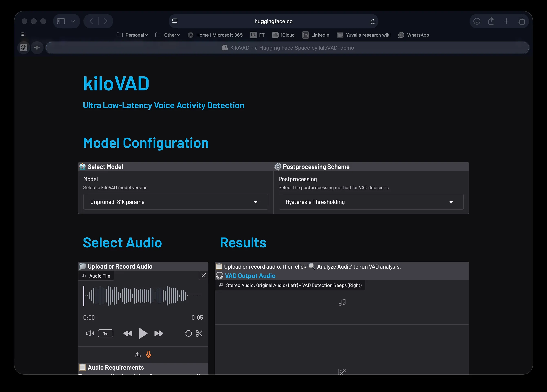Click the VAD Output Audio heading
The height and width of the screenshot is (392, 547).
pos(250,276)
